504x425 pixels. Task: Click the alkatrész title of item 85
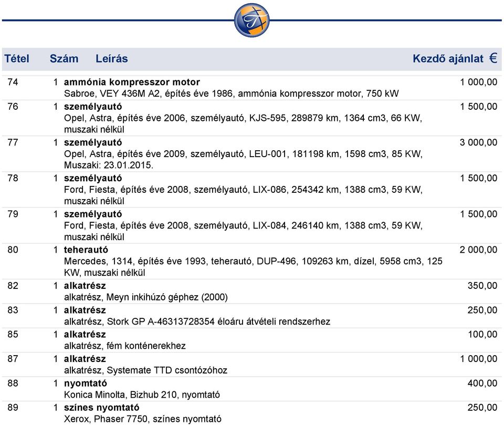point(85,334)
